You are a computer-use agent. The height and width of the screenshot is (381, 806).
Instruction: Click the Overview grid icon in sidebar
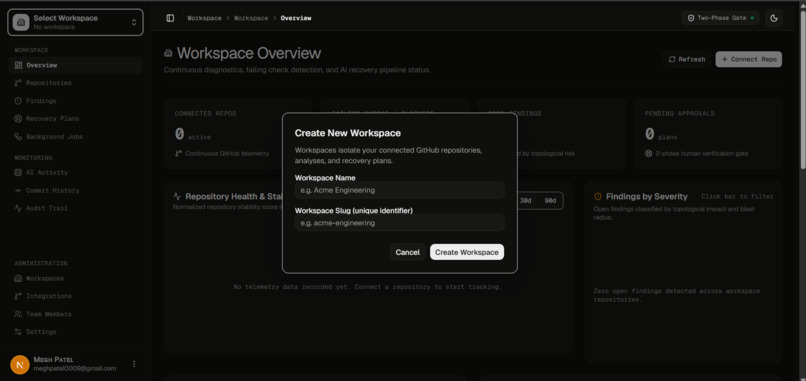click(x=19, y=65)
